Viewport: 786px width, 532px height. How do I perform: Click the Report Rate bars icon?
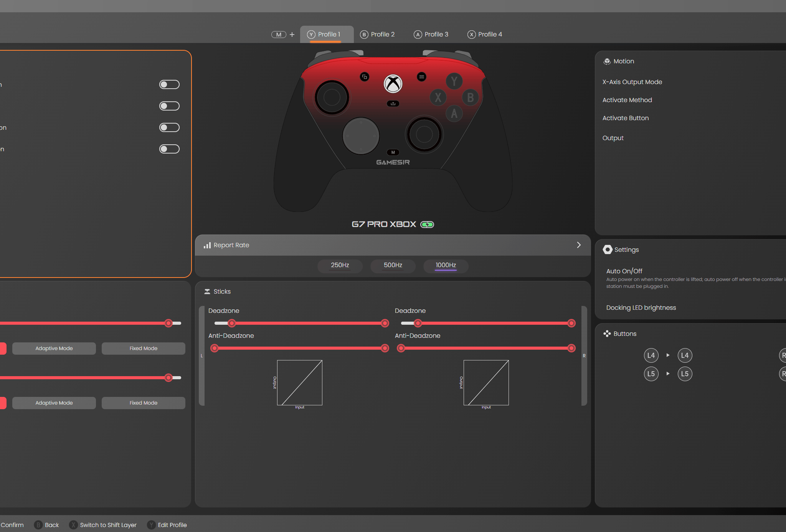207,245
